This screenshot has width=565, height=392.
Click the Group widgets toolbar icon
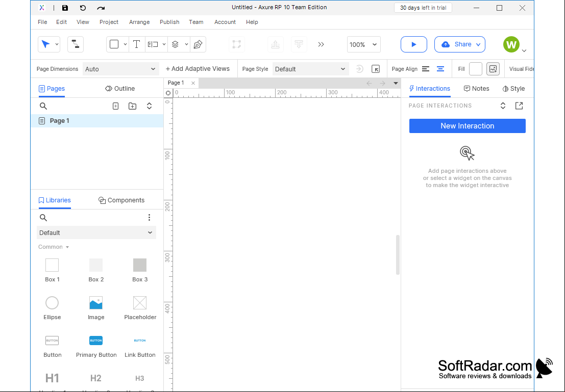237,44
